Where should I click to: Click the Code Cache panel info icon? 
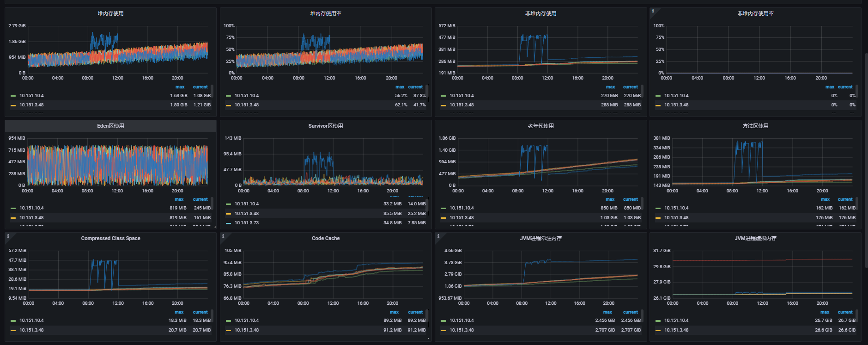coord(223,236)
